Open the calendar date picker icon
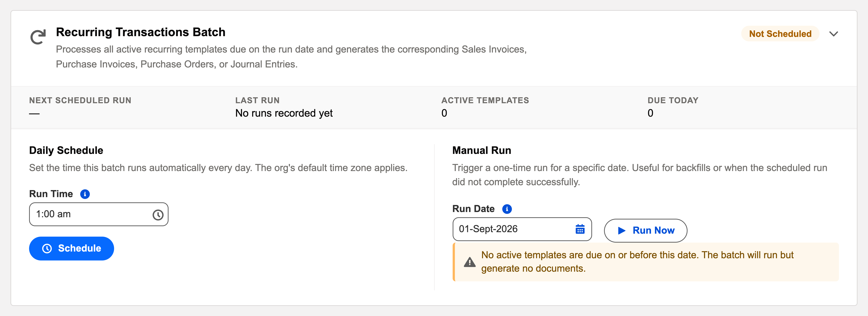868x316 pixels. (580, 229)
